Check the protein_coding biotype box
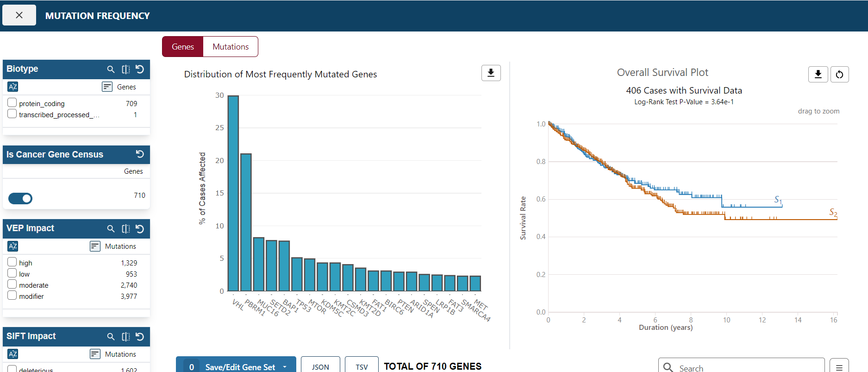This screenshot has height=372, width=868. [x=12, y=103]
